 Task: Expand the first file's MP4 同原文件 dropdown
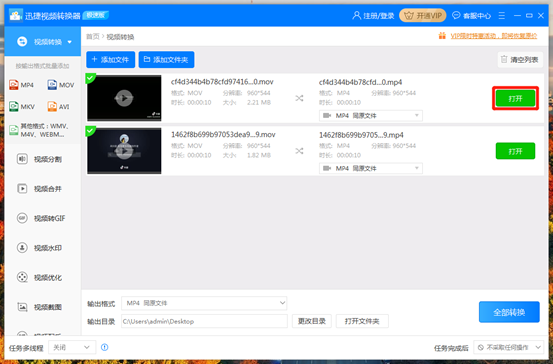[371, 116]
